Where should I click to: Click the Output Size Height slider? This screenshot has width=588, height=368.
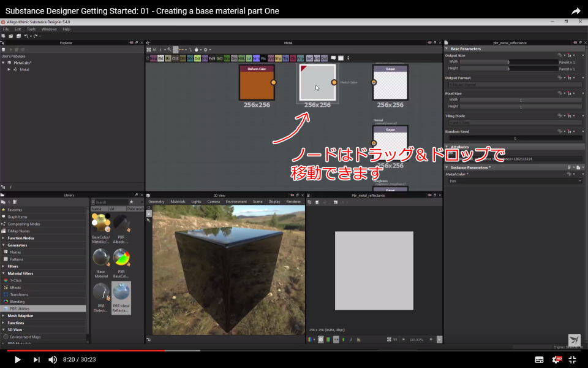[509, 69]
